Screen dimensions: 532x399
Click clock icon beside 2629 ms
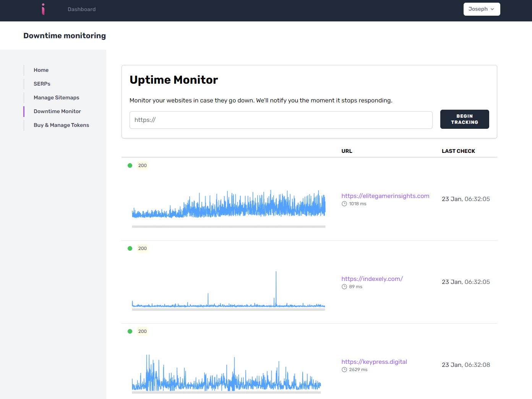coord(344,370)
